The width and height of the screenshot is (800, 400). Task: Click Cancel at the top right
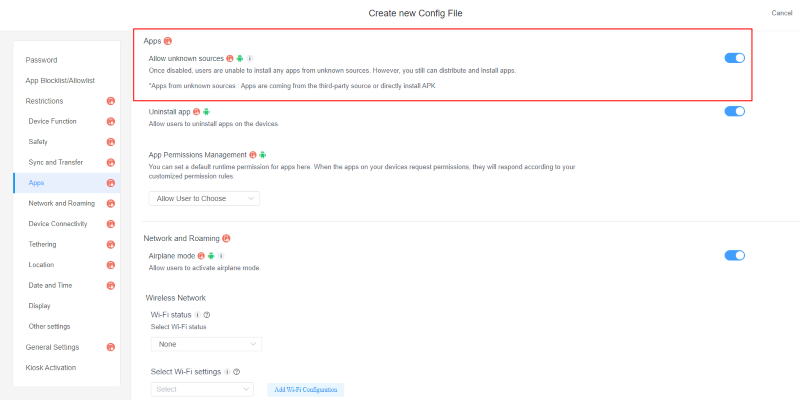[x=781, y=13]
